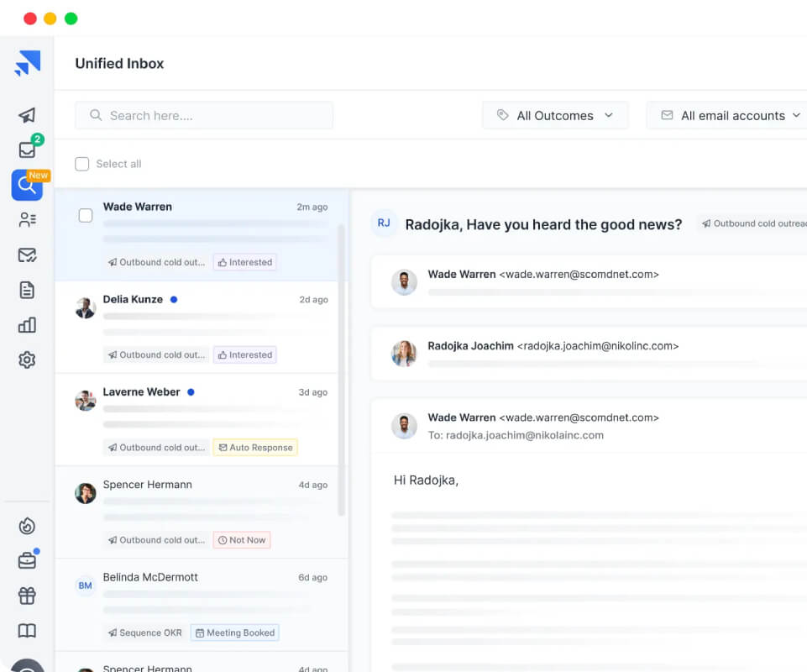Open the contacts list sidebar icon
Screen dimensions: 807x672
tap(27, 220)
